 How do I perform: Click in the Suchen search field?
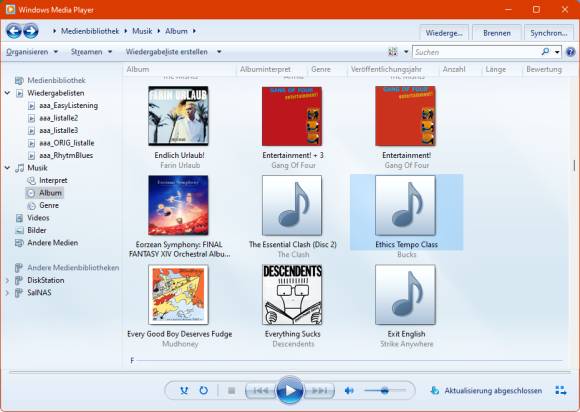coord(476,52)
